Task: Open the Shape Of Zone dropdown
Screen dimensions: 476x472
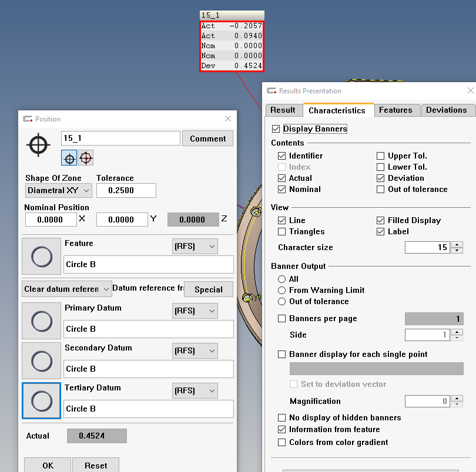Action: pyautogui.click(x=59, y=190)
